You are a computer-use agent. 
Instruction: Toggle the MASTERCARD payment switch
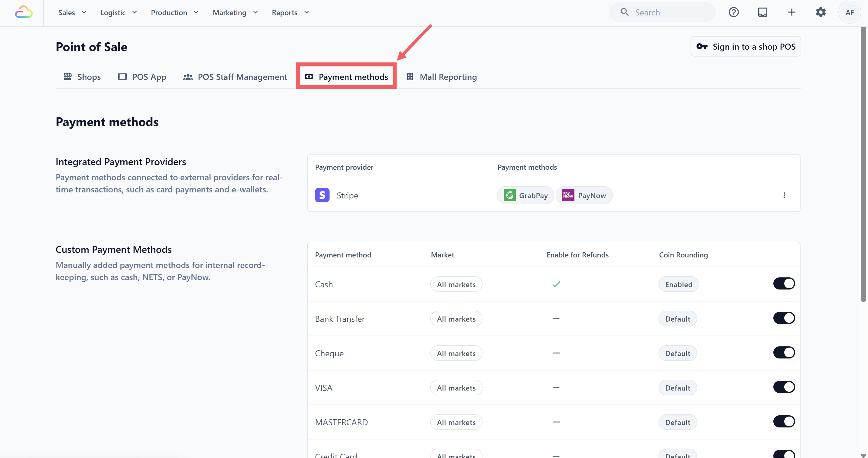coord(784,422)
